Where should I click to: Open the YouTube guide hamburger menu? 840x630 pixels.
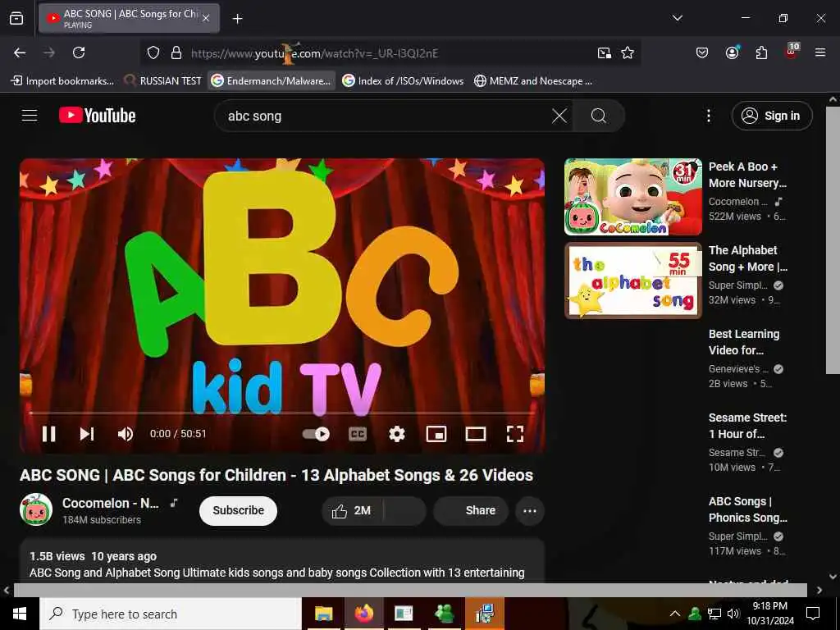pyautogui.click(x=30, y=115)
